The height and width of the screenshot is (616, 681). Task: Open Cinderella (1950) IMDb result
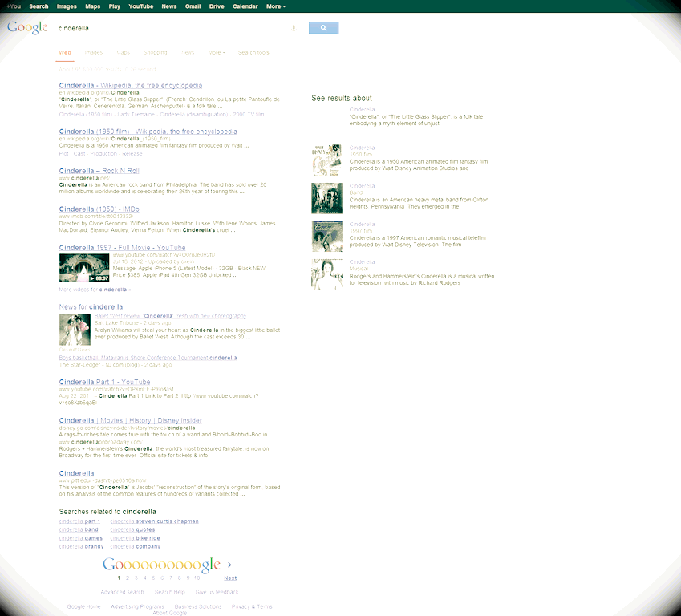[x=99, y=209]
